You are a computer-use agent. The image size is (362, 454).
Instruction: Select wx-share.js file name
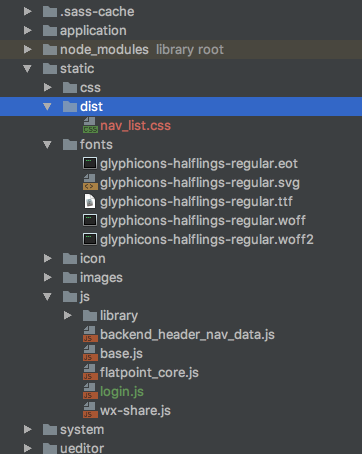tap(135, 411)
